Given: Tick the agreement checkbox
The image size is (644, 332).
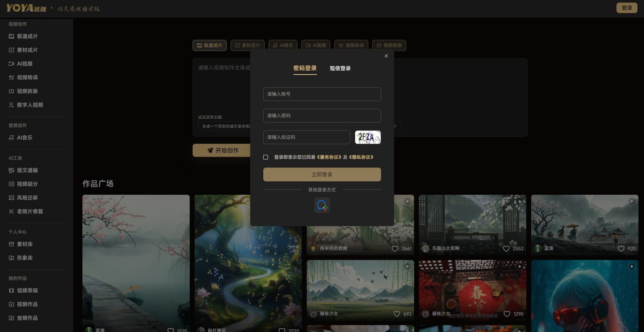Looking at the screenshot, I should tap(266, 157).
